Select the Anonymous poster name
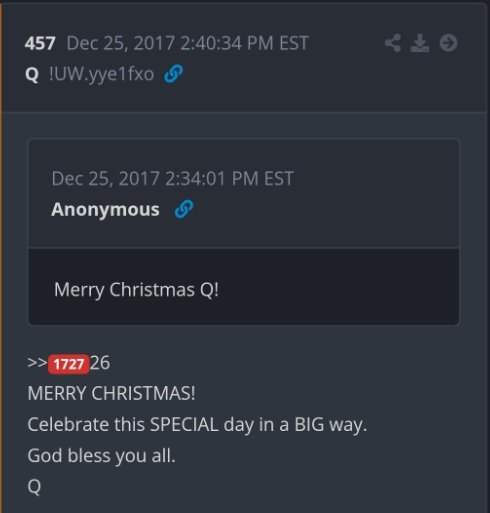 105,210
